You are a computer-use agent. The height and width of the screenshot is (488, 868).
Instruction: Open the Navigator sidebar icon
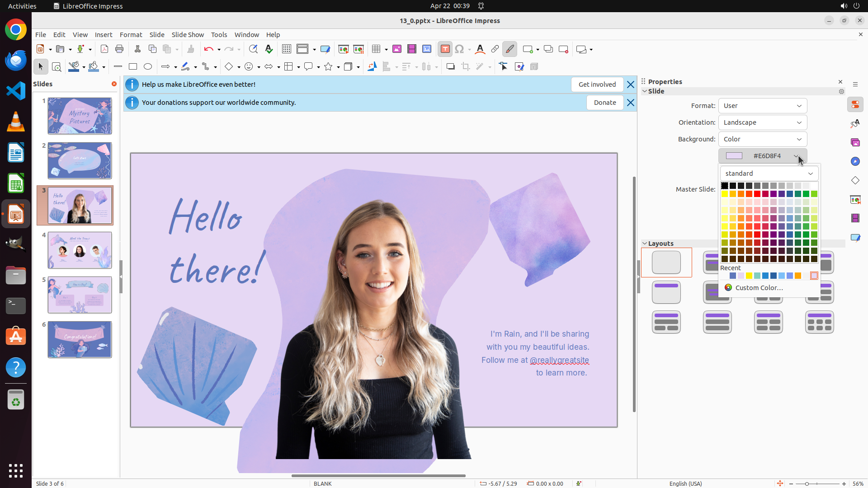click(x=855, y=161)
